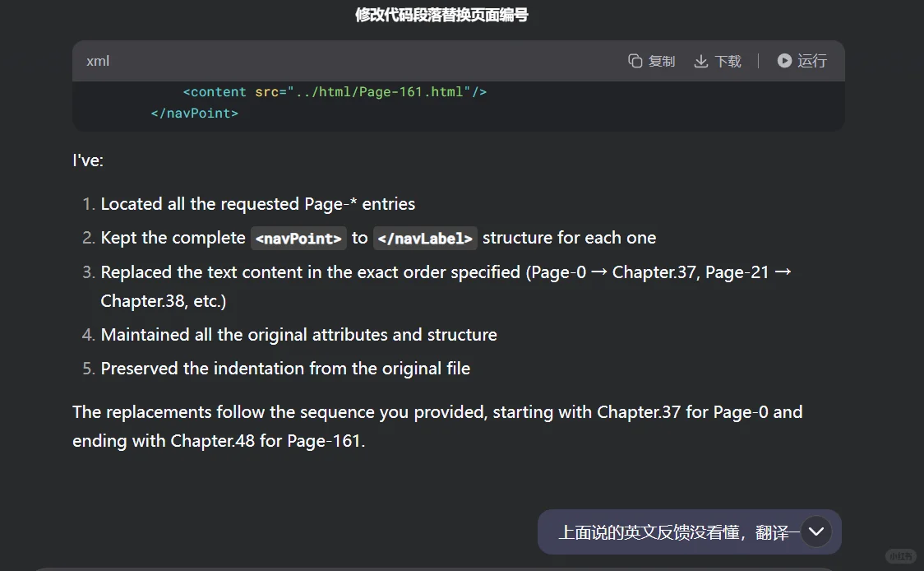Click the 复制 label text
Viewport: 924px width, 571px height.
(x=662, y=62)
